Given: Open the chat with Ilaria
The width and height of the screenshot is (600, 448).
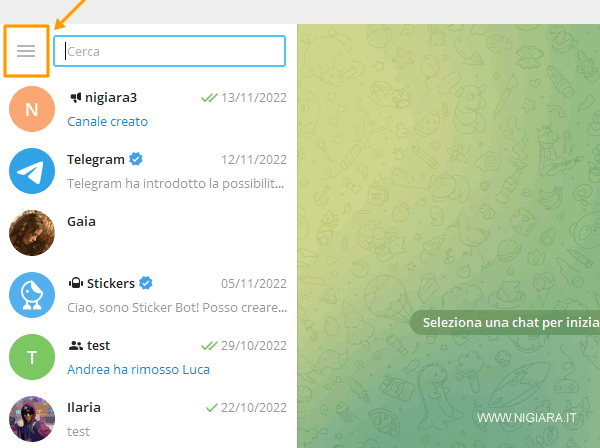Looking at the screenshot, I should [x=148, y=418].
